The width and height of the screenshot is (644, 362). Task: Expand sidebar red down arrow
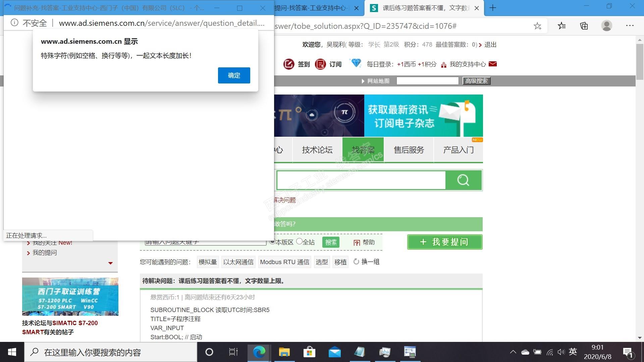click(110, 263)
